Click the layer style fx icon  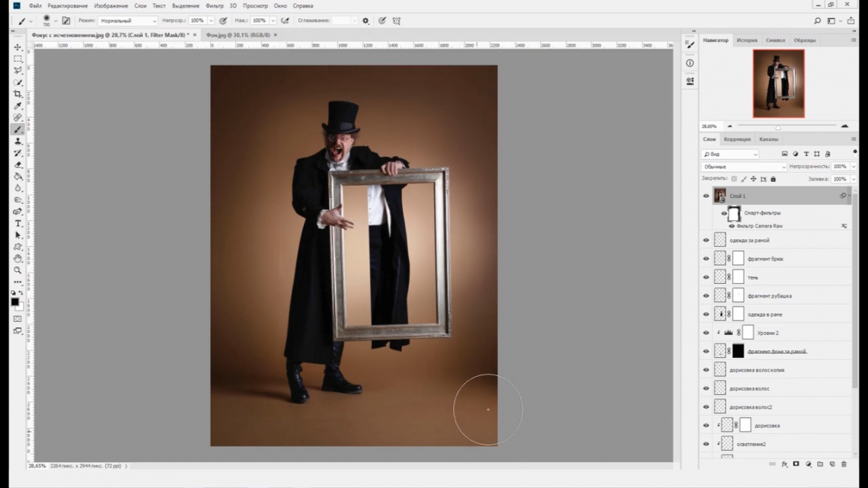784,464
